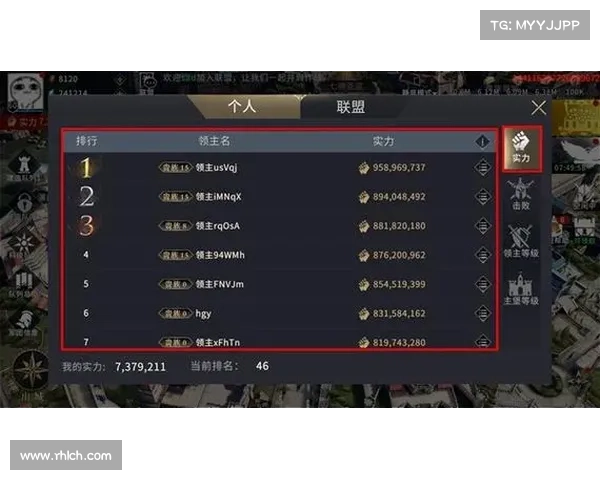
Task: Open detail menu icon for 领主FNVJm
Action: click(483, 284)
